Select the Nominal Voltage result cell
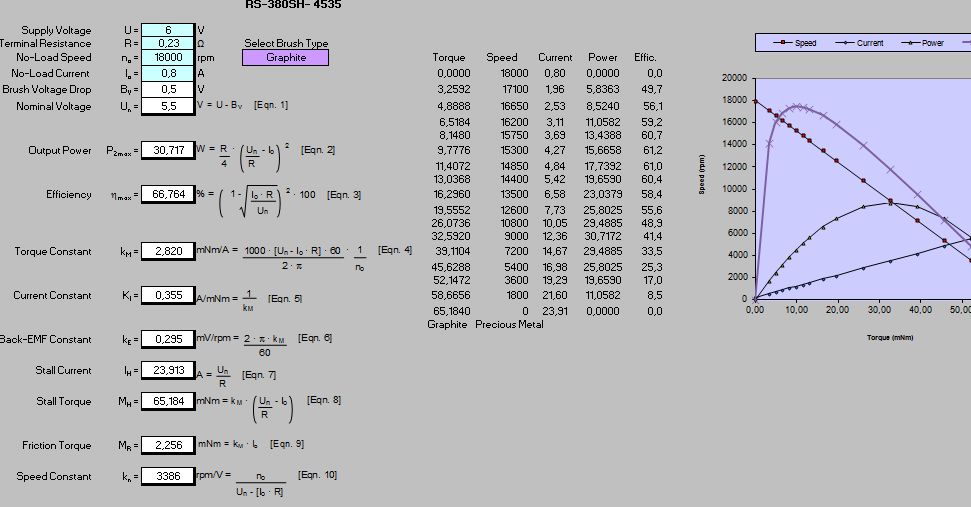Screen dimensions: 971x507 [x=167, y=105]
